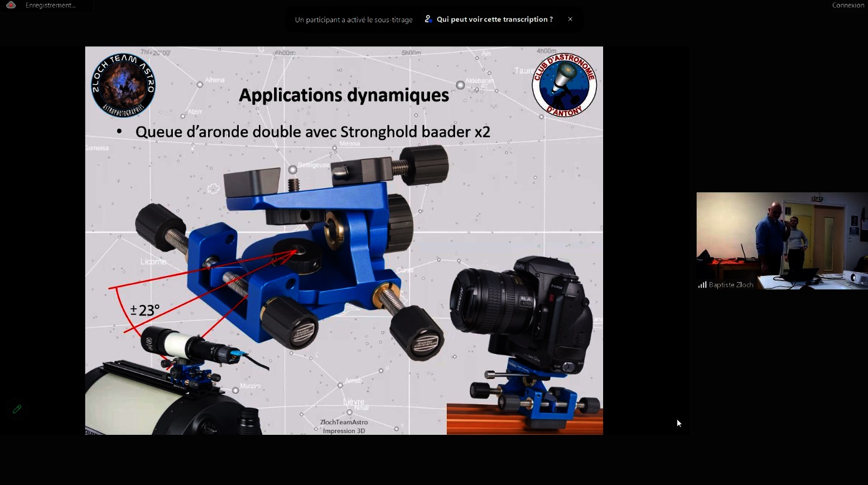Image resolution: width=868 pixels, height=485 pixels.
Task: Click "Un participant a activé le sous-titrage" text
Action: [354, 20]
